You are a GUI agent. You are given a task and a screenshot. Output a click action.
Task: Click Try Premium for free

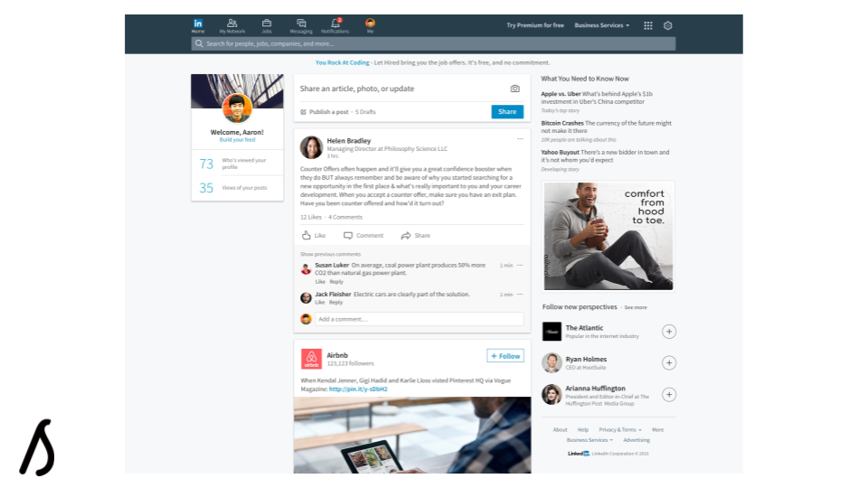534,25
